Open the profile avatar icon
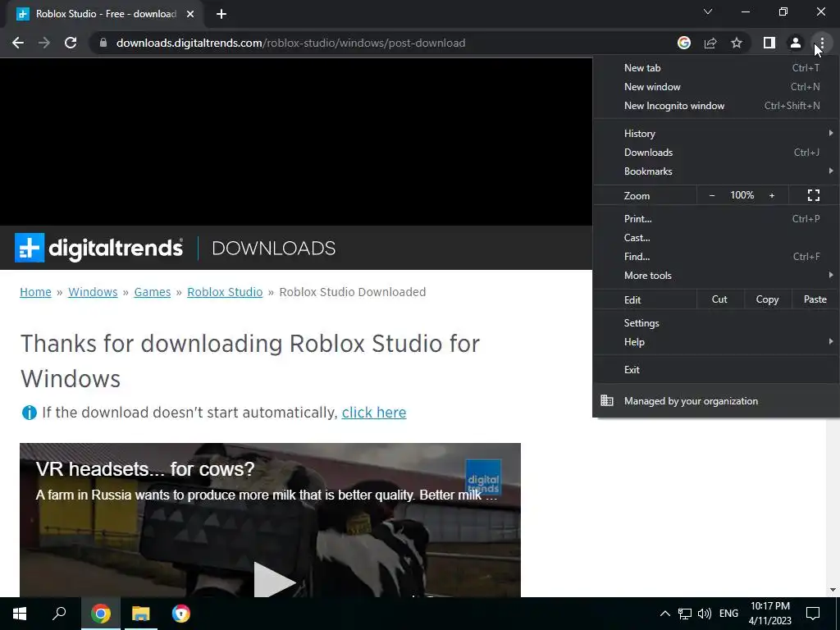The width and height of the screenshot is (840, 630). [x=796, y=43]
